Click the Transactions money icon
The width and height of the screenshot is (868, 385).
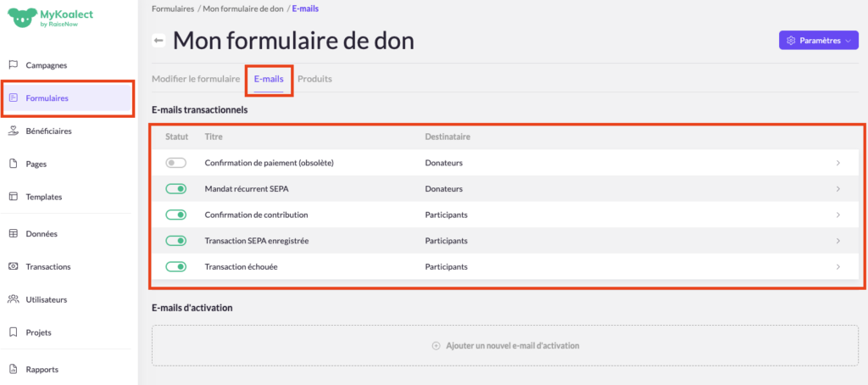(13, 266)
